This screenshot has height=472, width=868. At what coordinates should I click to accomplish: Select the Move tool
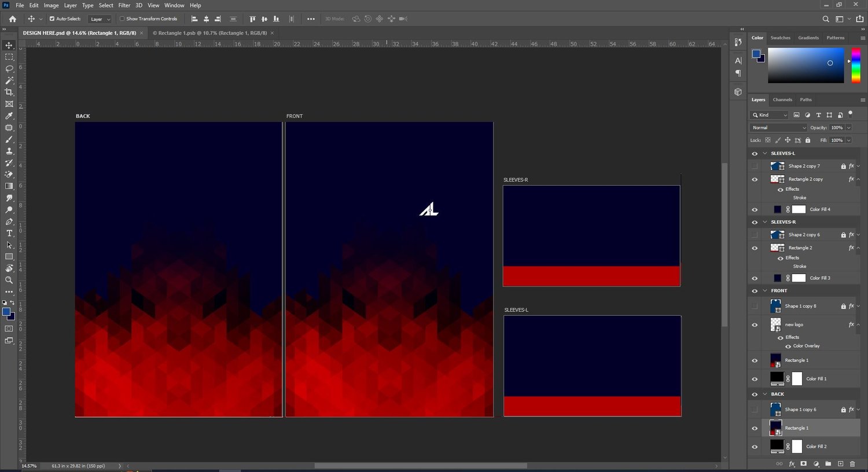[9, 45]
